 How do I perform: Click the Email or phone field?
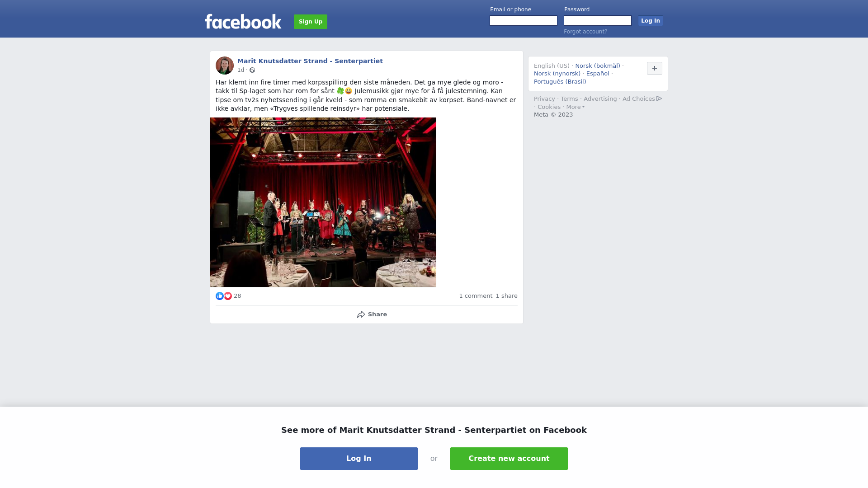pyautogui.click(x=524, y=21)
